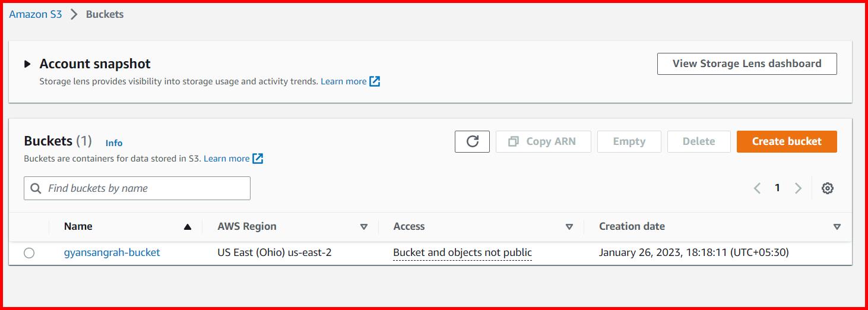Sort the Creation date column
Viewport: 868px width, 310px height.
click(x=837, y=227)
